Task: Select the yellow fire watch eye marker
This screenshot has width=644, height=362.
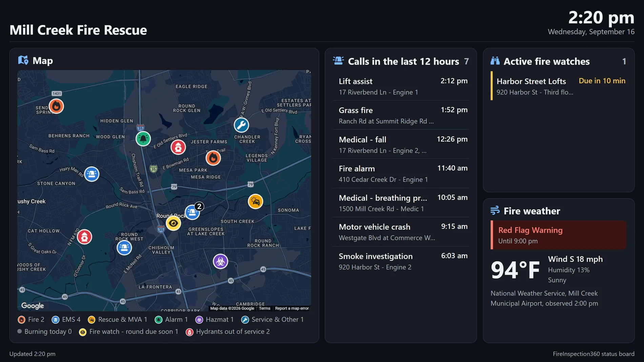Action: (173, 223)
